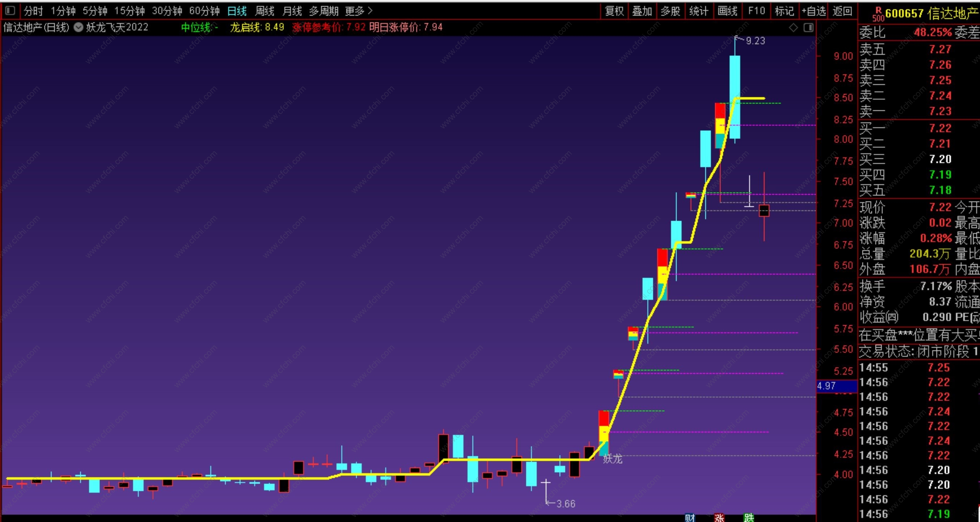Switch to the 周线 weekly chart
The image size is (980, 522).
pyautogui.click(x=264, y=10)
